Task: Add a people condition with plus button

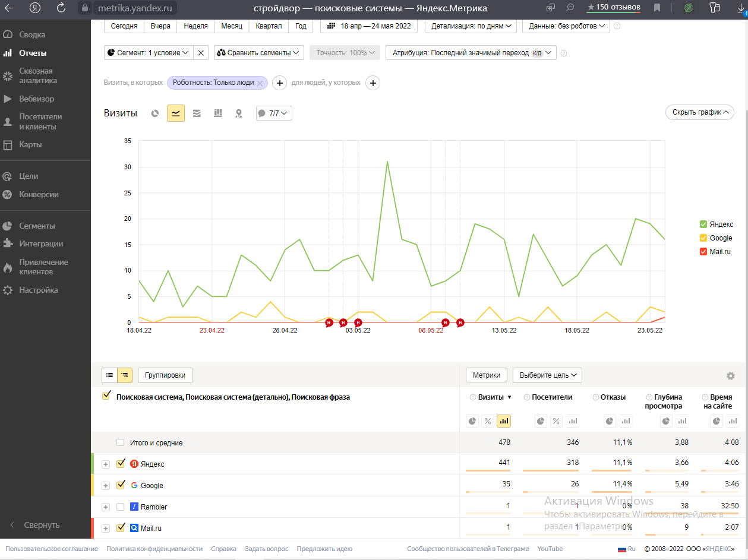Action: pos(373,83)
